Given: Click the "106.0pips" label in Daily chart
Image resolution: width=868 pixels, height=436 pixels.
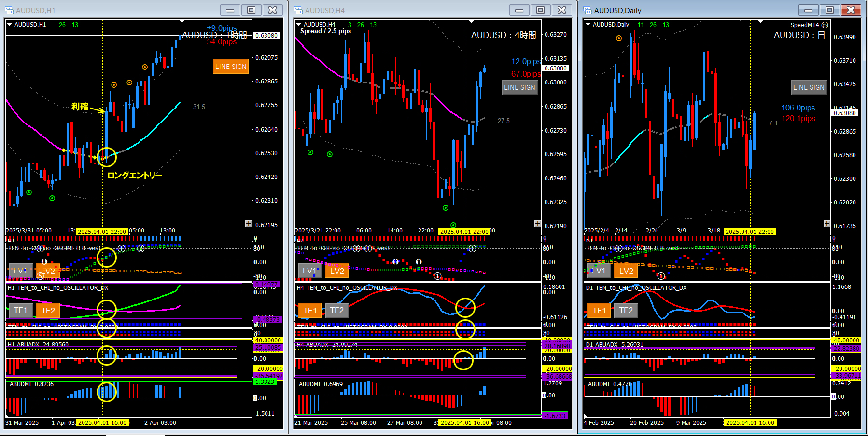Looking at the screenshot, I should pyautogui.click(x=798, y=108).
